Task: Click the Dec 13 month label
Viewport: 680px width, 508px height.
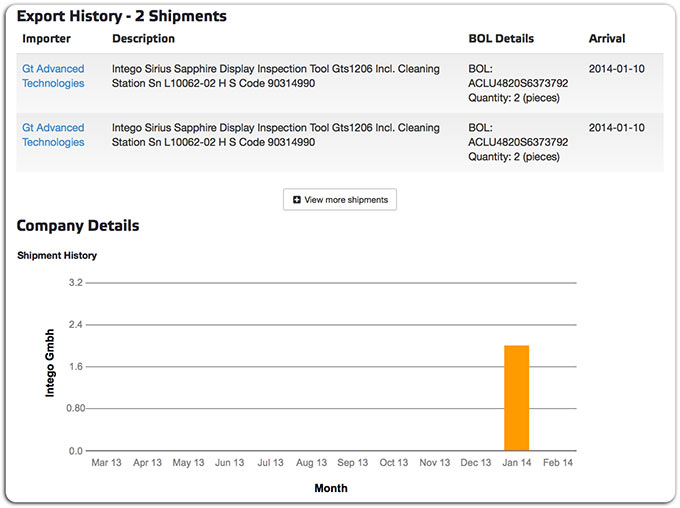Action: (x=476, y=463)
